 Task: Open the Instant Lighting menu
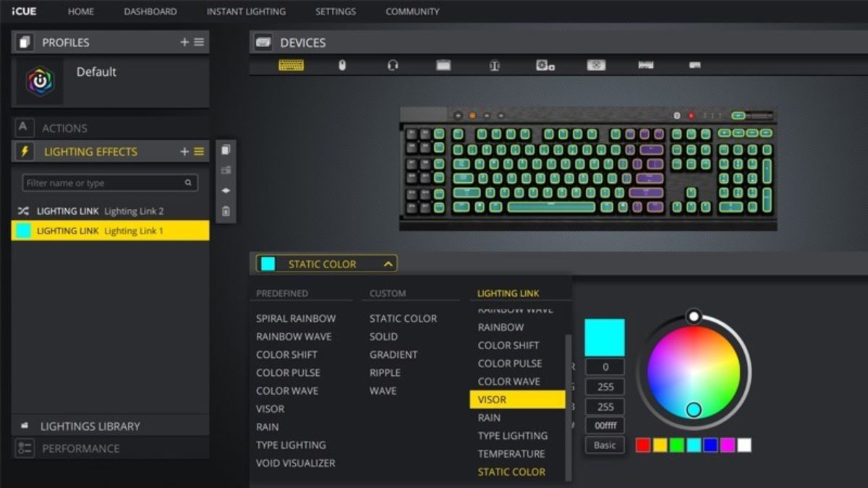coord(246,12)
